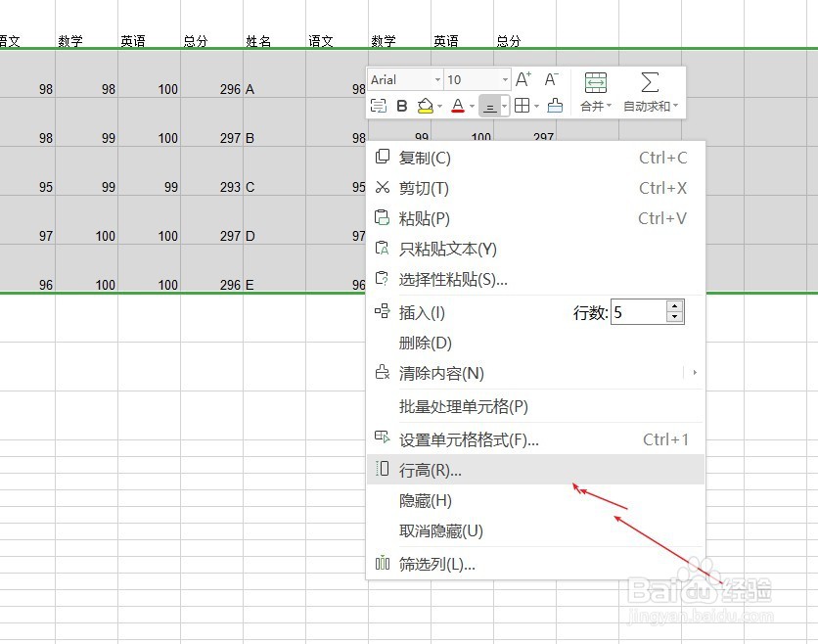Viewport: 818px width, 644px height.
Task: Increment the 行数 value with up arrow
Action: tap(675, 305)
